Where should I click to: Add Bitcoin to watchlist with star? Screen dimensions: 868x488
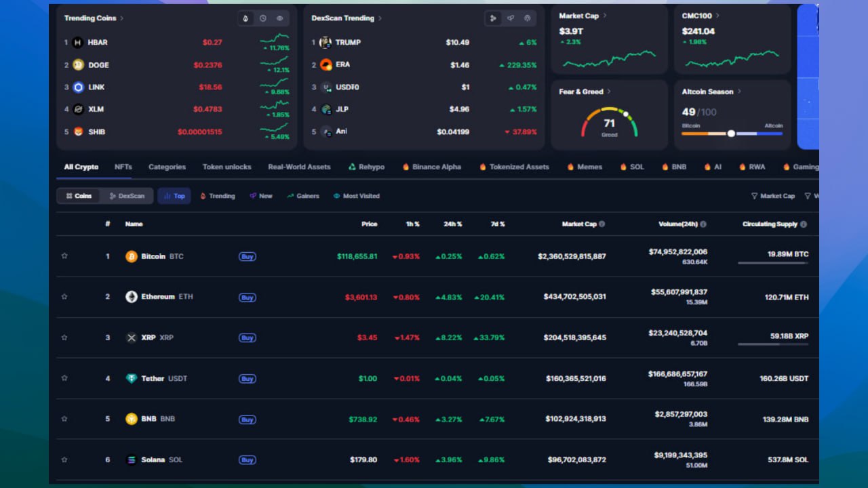click(x=64, y=256)
